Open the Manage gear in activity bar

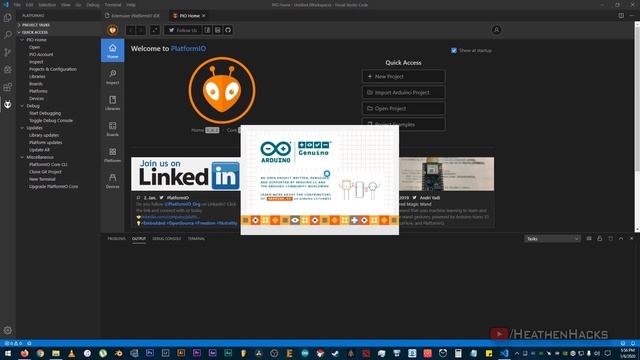point(8,330)
